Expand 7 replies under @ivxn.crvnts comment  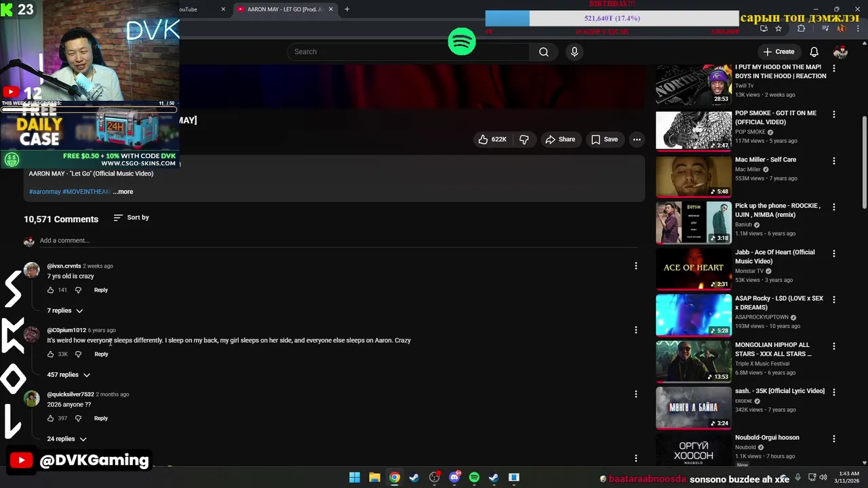(x=65, y=311)
